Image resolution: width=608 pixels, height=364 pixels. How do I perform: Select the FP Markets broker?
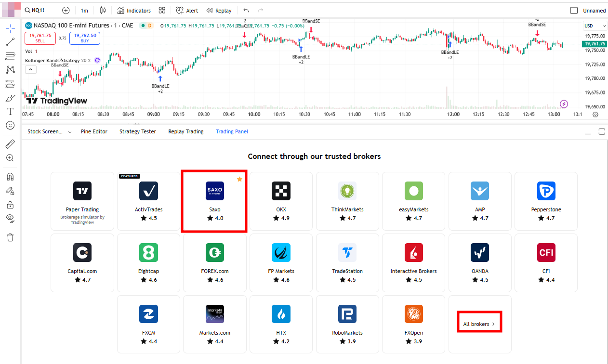[x=281, y=263]
